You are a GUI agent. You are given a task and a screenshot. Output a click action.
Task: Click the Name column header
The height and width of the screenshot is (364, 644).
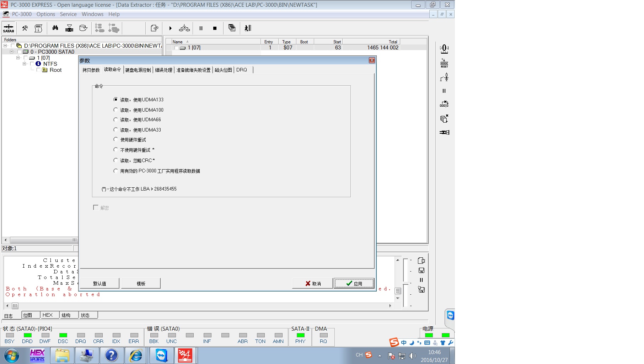pyautogui.click(x=216, y=42)
